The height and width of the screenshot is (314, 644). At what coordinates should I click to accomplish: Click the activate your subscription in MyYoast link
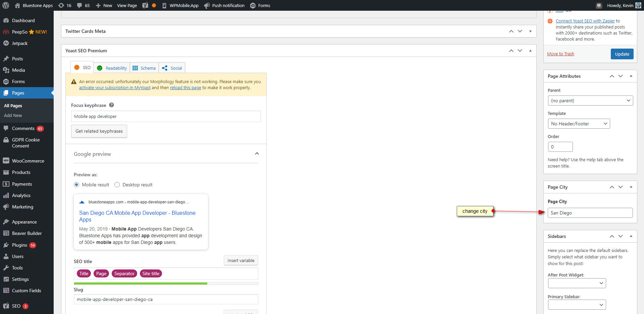tap(115, 88)
